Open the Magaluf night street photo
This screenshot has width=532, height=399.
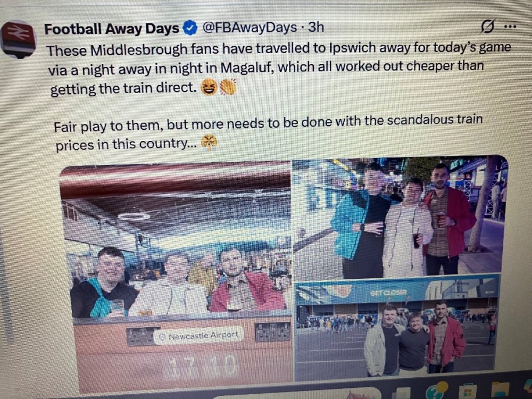click(401, 217)
